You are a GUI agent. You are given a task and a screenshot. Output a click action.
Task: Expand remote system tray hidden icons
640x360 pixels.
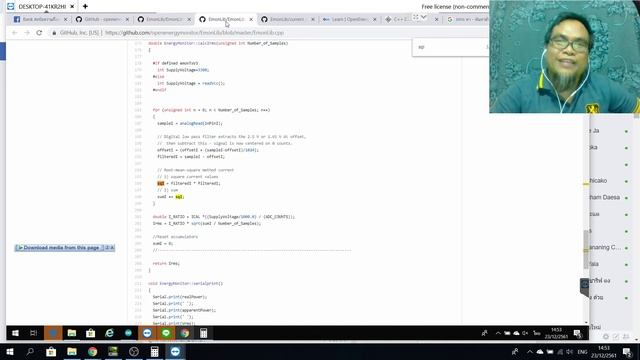coord(498,333)
